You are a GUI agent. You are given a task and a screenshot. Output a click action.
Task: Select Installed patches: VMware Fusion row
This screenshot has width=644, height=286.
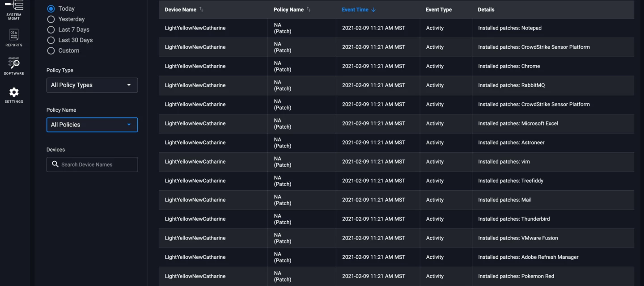[x=396, y=238]
